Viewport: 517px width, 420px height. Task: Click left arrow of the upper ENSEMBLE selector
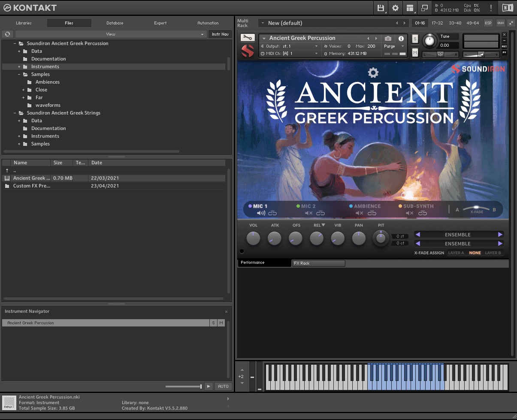pos(418,235)
